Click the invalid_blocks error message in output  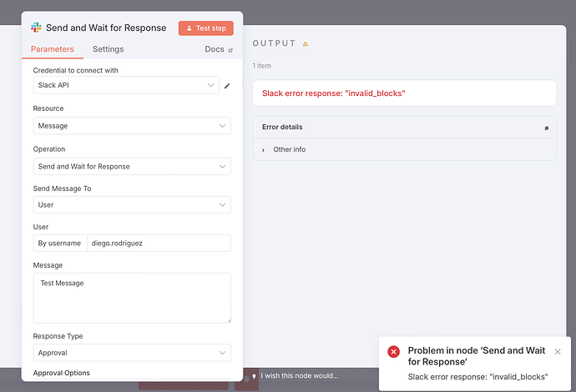click(333, 93)
